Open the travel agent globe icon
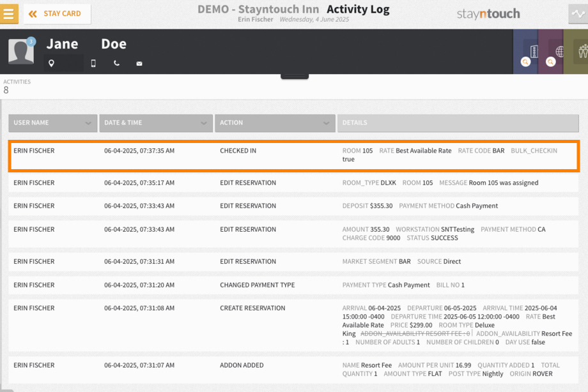Image resolution: width=588 pixels, height=392 pixels. point(559,51)
